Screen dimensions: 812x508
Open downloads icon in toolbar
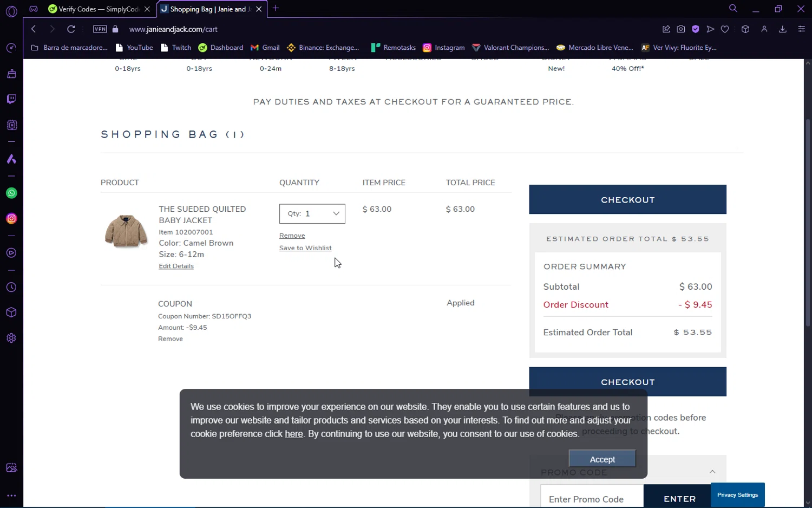click(783, 29)
